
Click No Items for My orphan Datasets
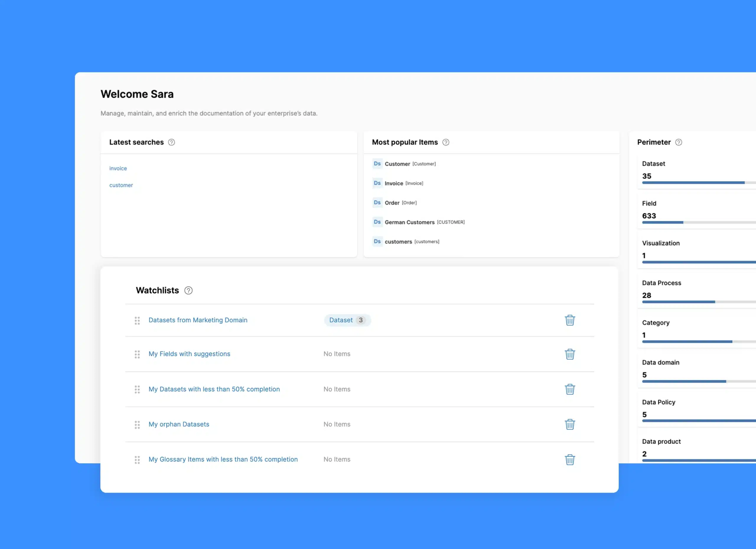[x=337, y=424]
